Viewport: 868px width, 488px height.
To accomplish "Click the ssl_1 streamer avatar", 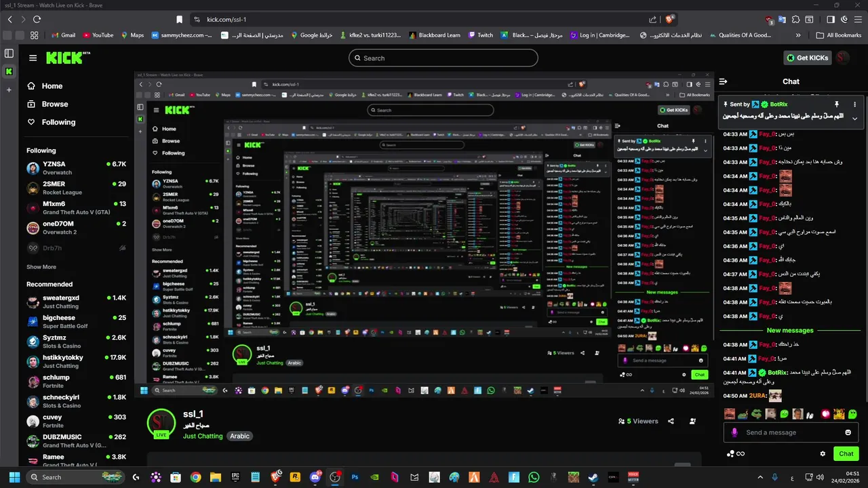I will coord(161,422).
